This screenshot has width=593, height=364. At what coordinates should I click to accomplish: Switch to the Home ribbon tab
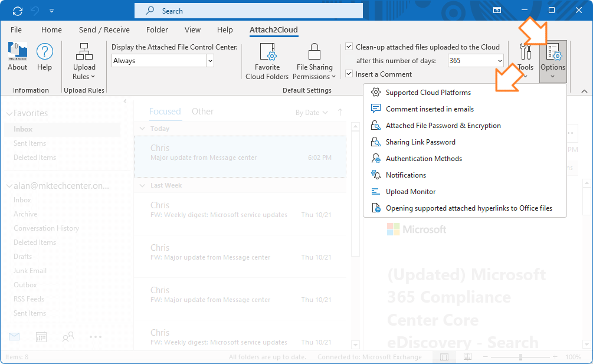point(51,29)
